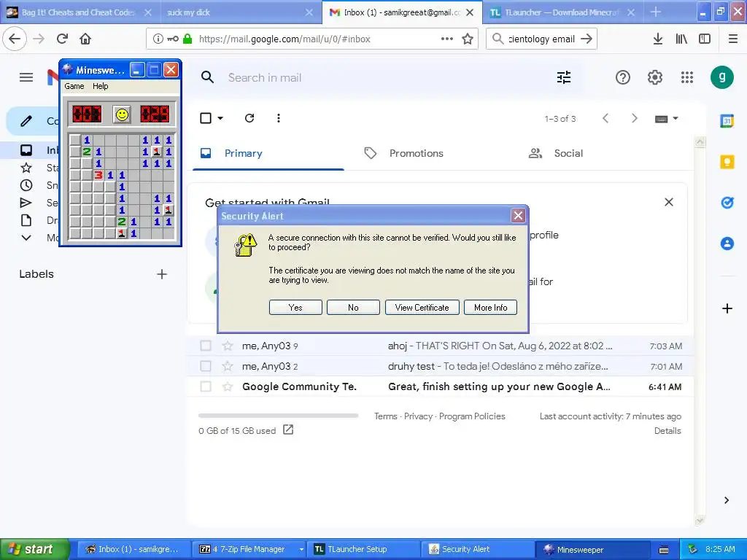Click the Firefox back arrow button
The image size is (747, 560).
[15, 39]
